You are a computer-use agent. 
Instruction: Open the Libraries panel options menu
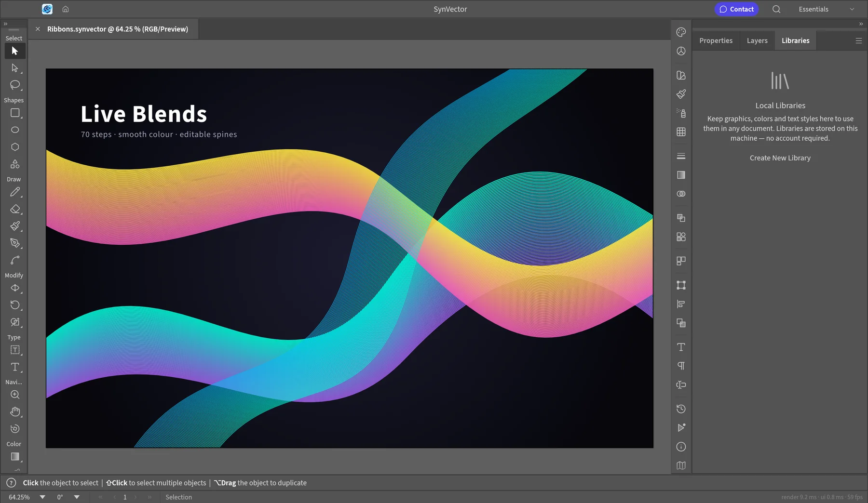pos(859,41)
